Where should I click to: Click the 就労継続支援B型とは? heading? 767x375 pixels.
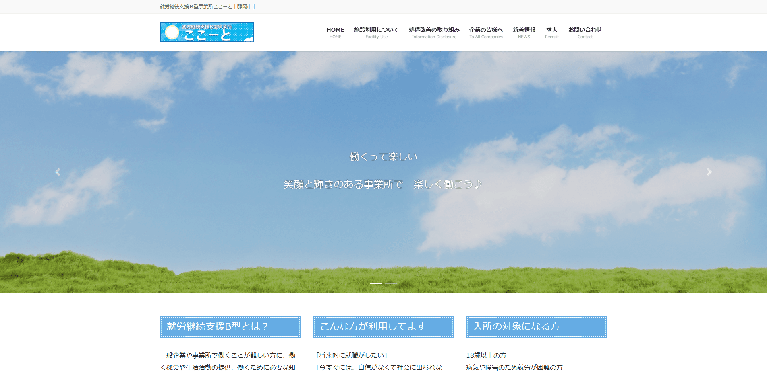pyautogui.click(x=230, y=327)
